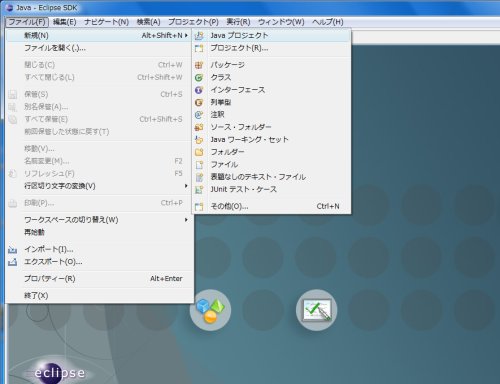Click the ソース・フォルダー source folder icon

click(199, 127)
